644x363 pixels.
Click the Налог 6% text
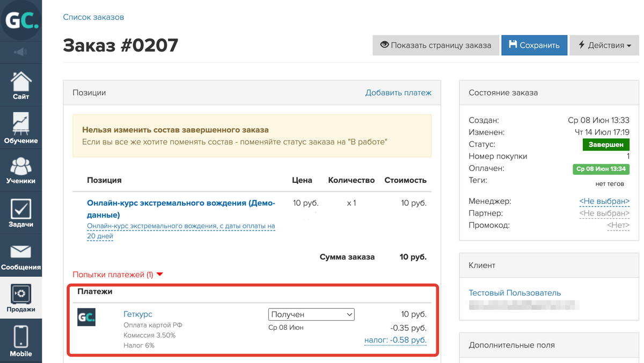(x=139, y=345)
